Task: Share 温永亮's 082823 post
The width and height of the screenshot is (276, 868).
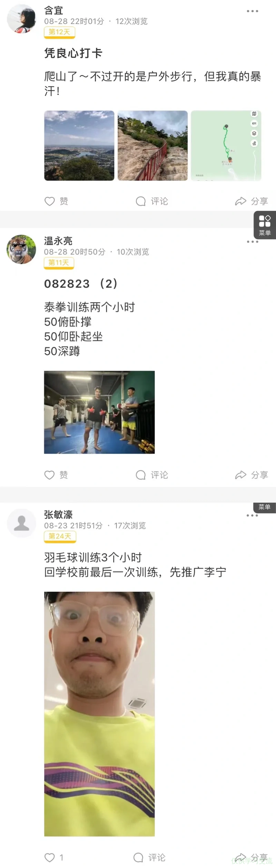Action: pyautogui.click(x=252, y=475)
